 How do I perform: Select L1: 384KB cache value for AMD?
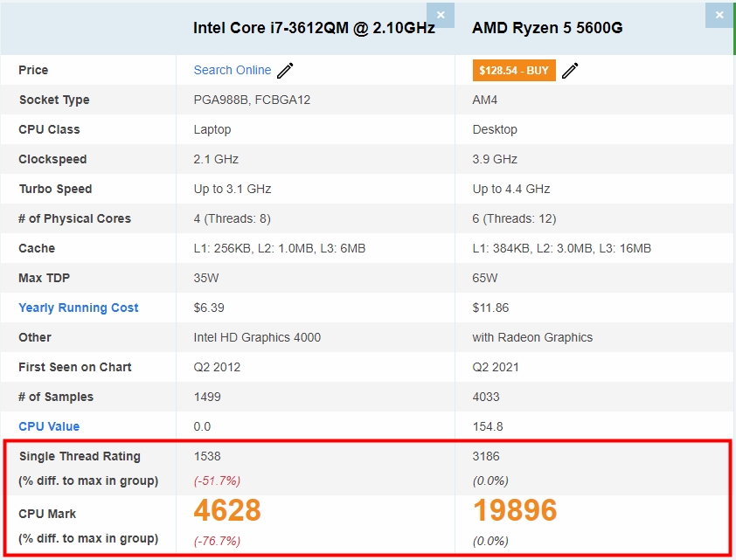[x=562, y=248]
